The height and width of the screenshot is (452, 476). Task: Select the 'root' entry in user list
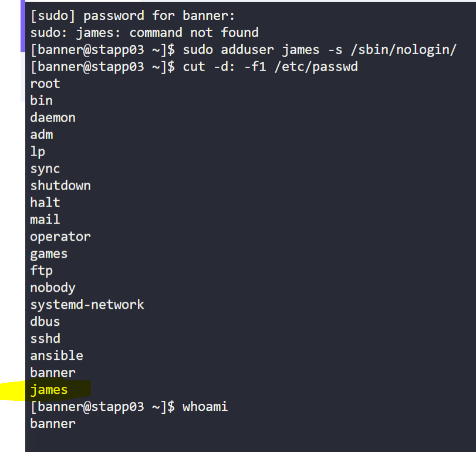click(45, 83)
